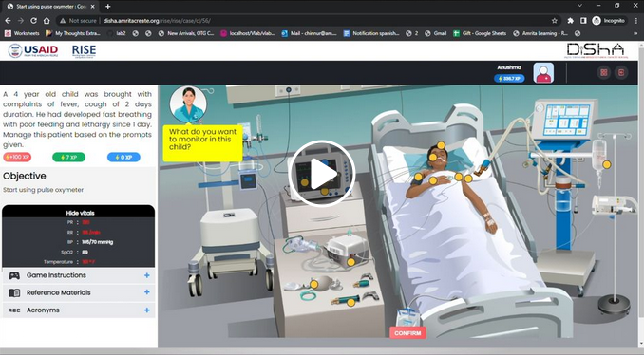Click the logout icon in dark header

tap(621, 72)
